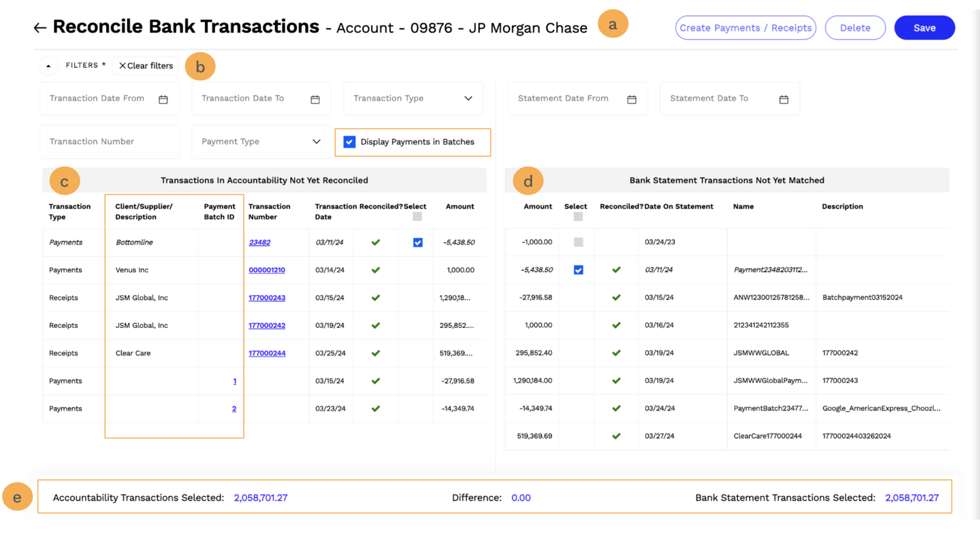
Task: Click the Delete button
Action: pos(855,27)
